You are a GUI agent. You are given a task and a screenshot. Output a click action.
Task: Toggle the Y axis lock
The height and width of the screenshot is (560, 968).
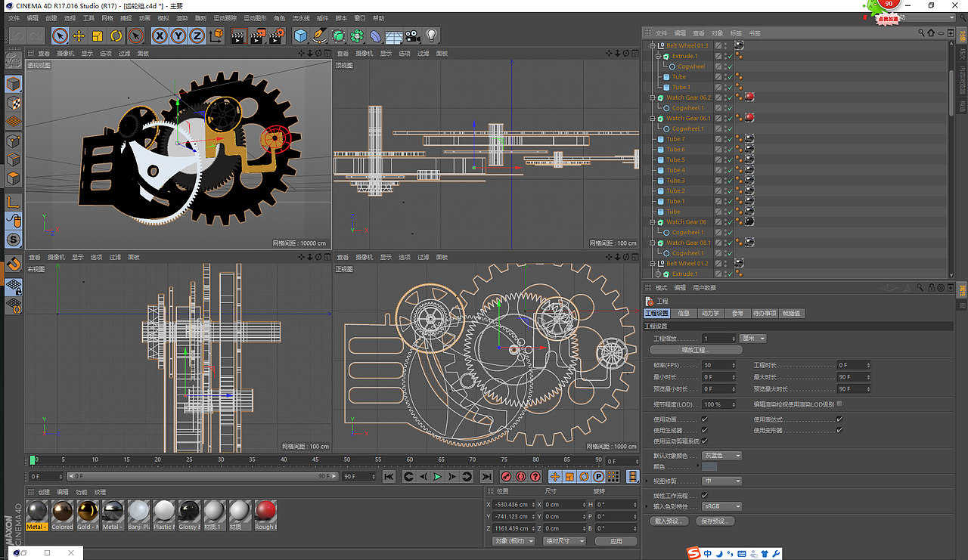pos(178,36)
